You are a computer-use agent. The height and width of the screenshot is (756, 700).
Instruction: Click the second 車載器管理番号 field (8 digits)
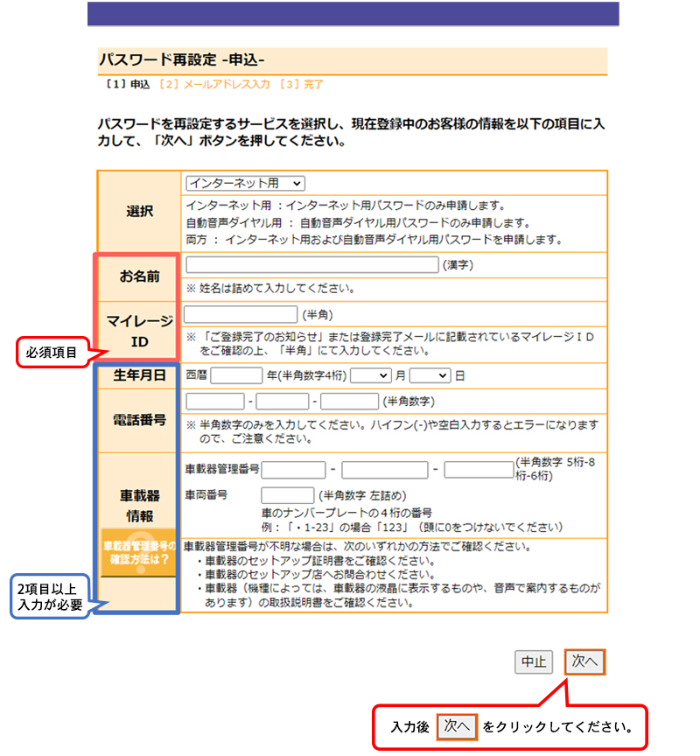click(385, 470)
